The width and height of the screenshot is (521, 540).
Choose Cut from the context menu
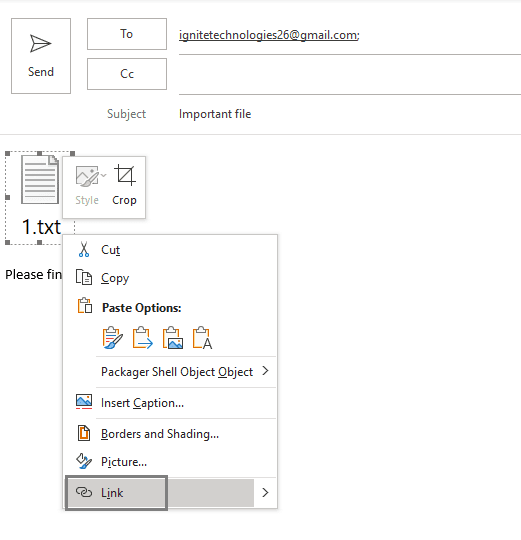(170, 250)
